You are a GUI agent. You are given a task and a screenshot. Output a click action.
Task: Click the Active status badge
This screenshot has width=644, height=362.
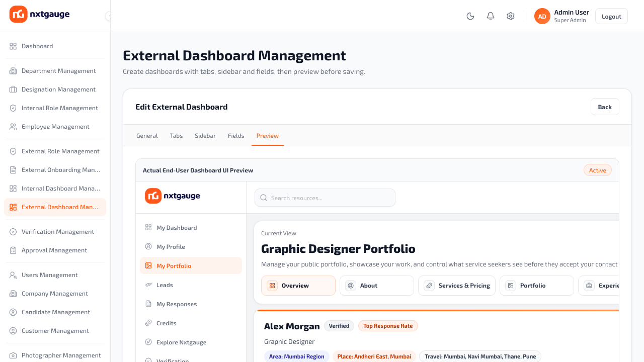(598, 170)
